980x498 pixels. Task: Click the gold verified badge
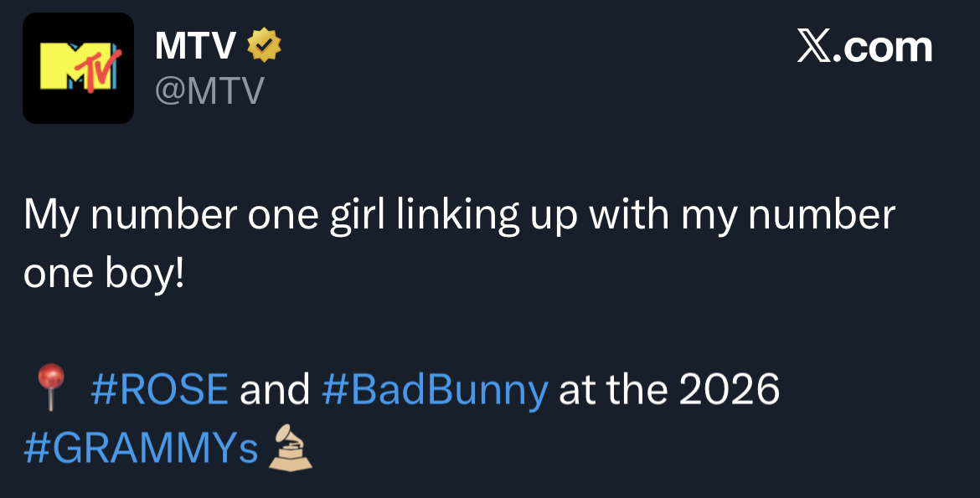263,45
